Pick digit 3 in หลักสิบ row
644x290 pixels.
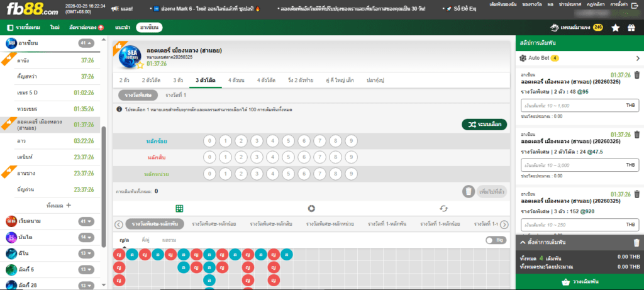[257, 157]
